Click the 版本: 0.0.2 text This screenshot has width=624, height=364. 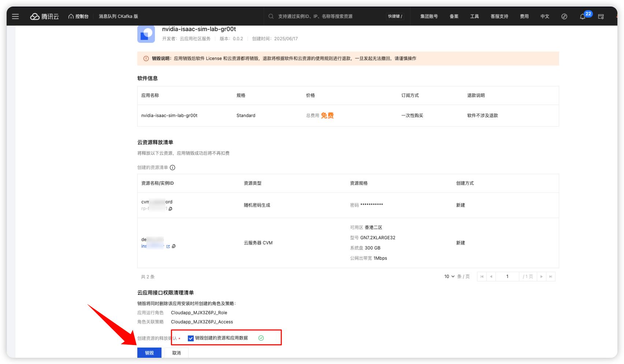231,39
